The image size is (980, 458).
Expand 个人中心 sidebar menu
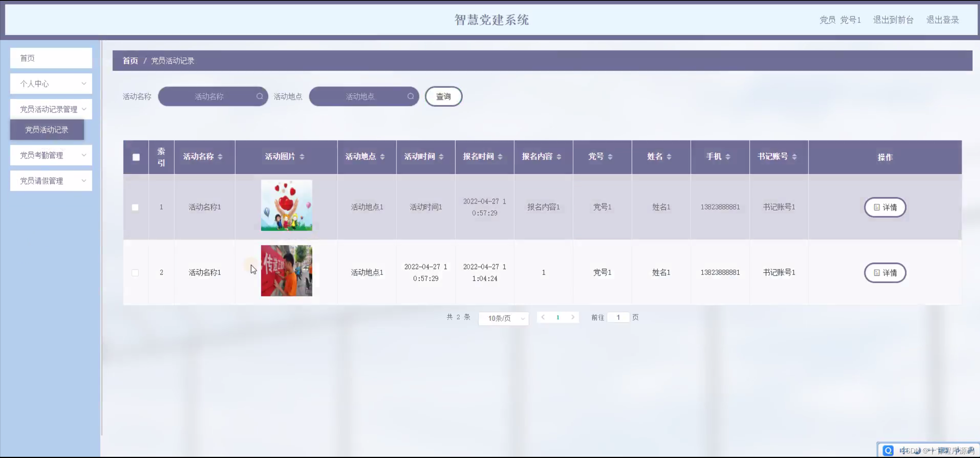[51, 83]
